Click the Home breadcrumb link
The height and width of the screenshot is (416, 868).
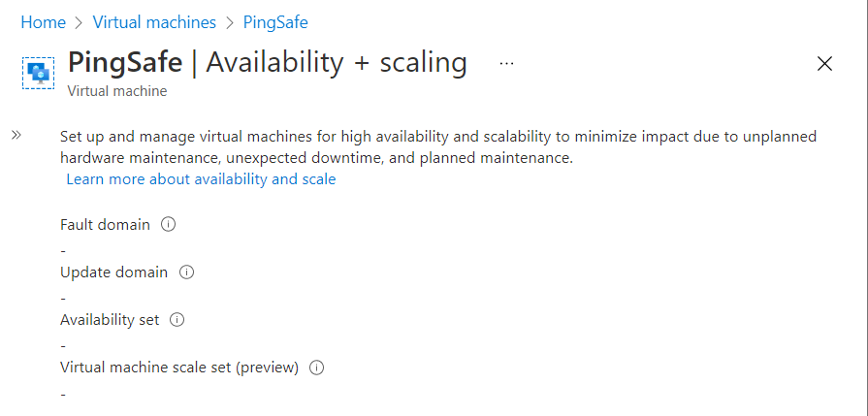click(x=43, y=21)
